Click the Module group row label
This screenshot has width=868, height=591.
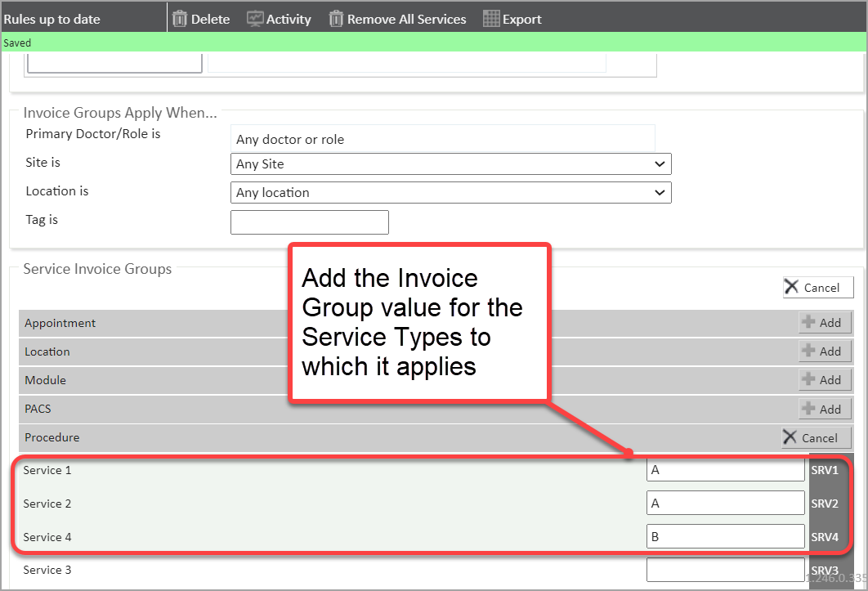46,381
